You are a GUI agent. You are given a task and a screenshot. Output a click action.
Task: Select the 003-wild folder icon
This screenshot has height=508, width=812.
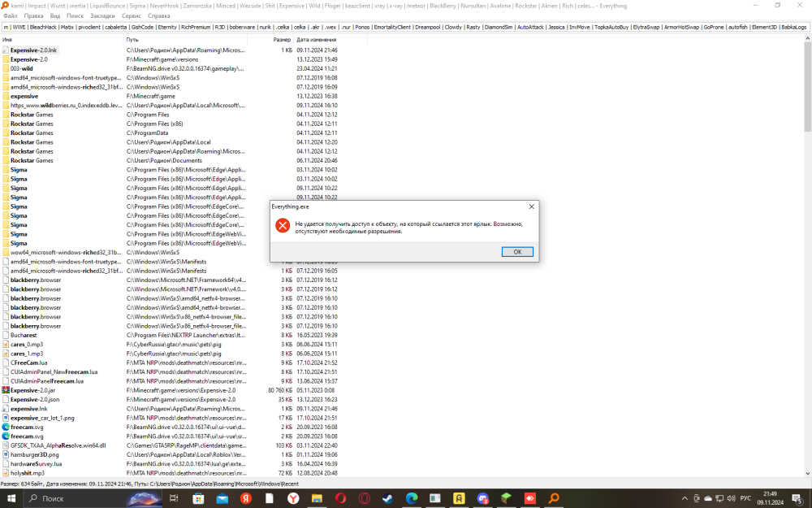point(5,68)
